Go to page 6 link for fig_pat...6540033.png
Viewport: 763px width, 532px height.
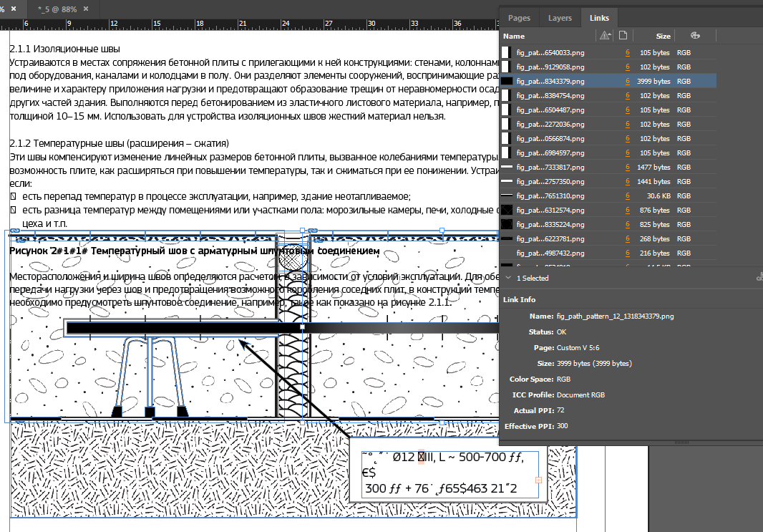628,52
